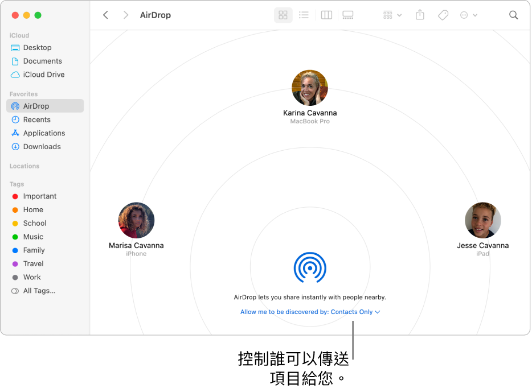Select AirDrop in the Favorites sidebar

point(45,106)
